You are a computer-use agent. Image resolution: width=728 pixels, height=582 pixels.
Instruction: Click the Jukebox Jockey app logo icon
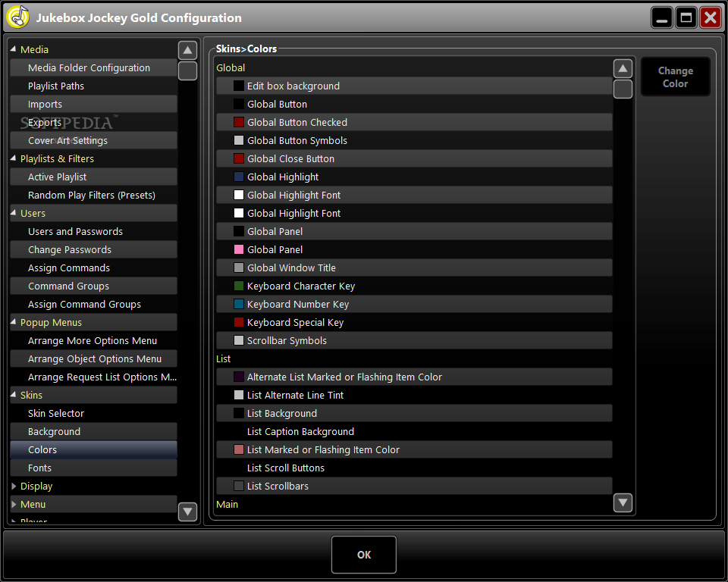click(17, 17)
